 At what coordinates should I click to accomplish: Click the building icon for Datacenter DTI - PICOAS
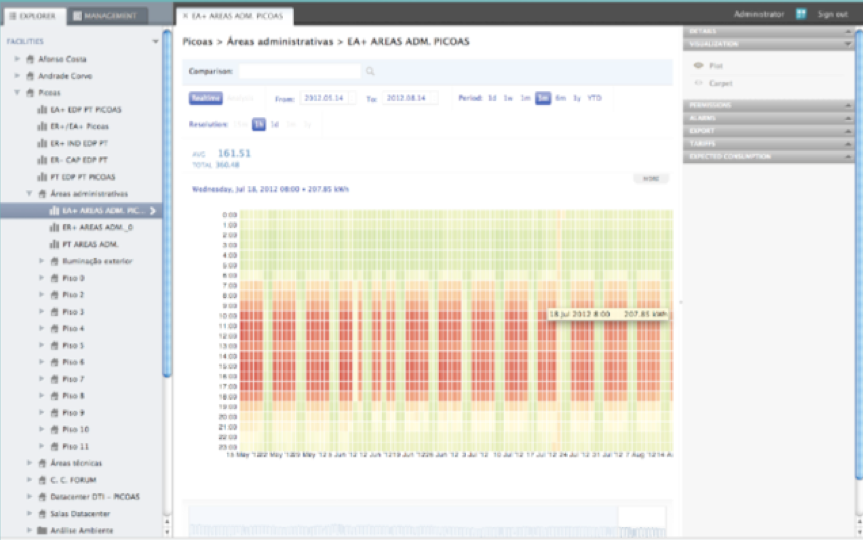(x=42, y=497)
